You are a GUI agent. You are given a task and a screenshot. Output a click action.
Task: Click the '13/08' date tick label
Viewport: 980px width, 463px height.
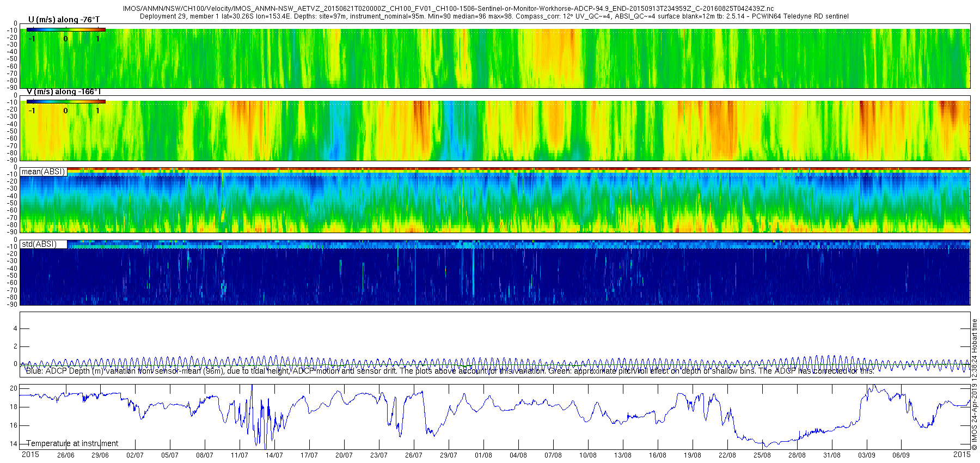pos(623,455)
